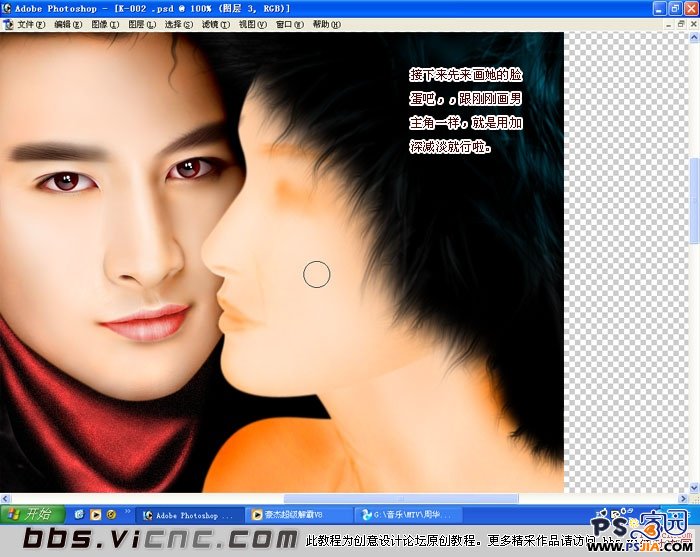
Task: Open the 滤镜(T) filter menu
Action: click(216, 25)
